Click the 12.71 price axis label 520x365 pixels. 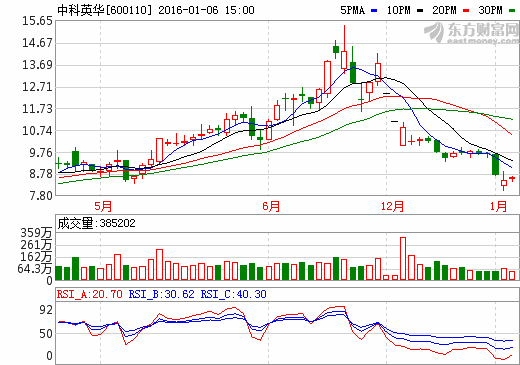pos(37,87)
